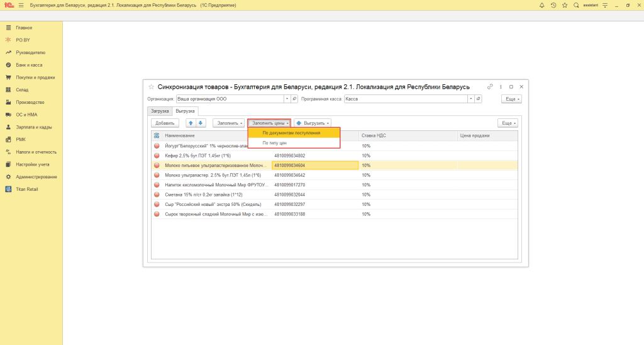The height and width of the screenshot is (345, 644).
Task: Click the 1C logo icon
Action: tap(9, 5)
